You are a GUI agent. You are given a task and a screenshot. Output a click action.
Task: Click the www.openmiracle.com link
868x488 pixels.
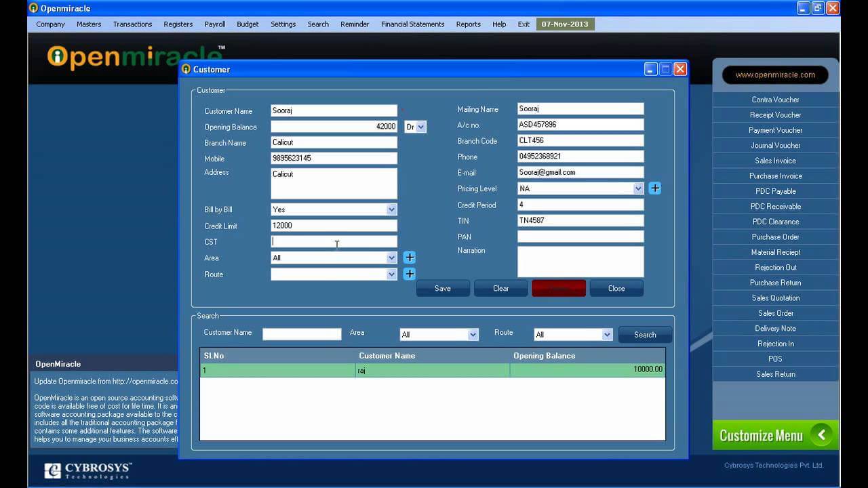pos(775,75)
